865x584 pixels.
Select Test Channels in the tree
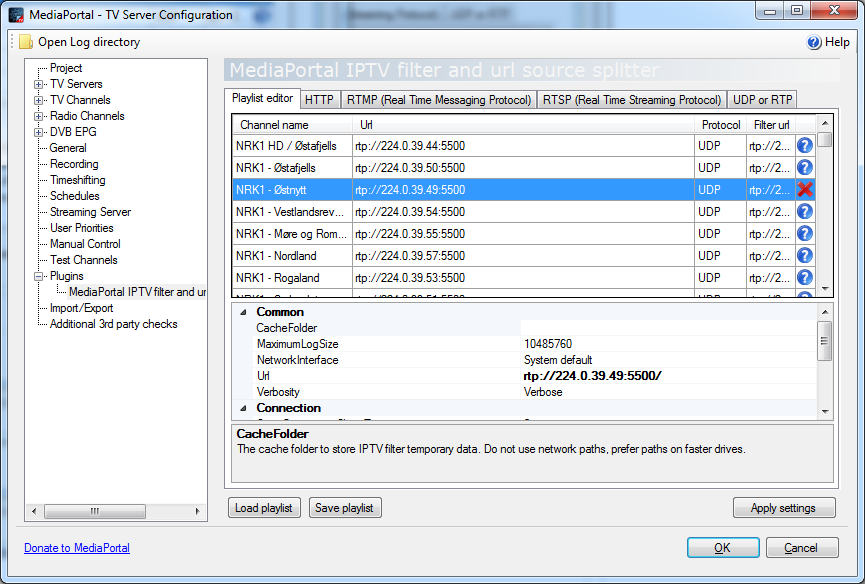(x=84, y=260)
